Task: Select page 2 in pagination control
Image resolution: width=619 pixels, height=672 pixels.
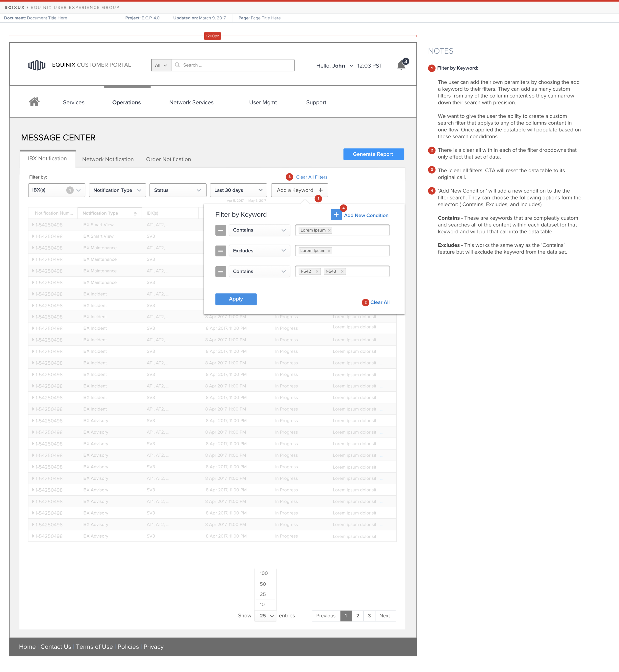Action: (x=358, y=616)
